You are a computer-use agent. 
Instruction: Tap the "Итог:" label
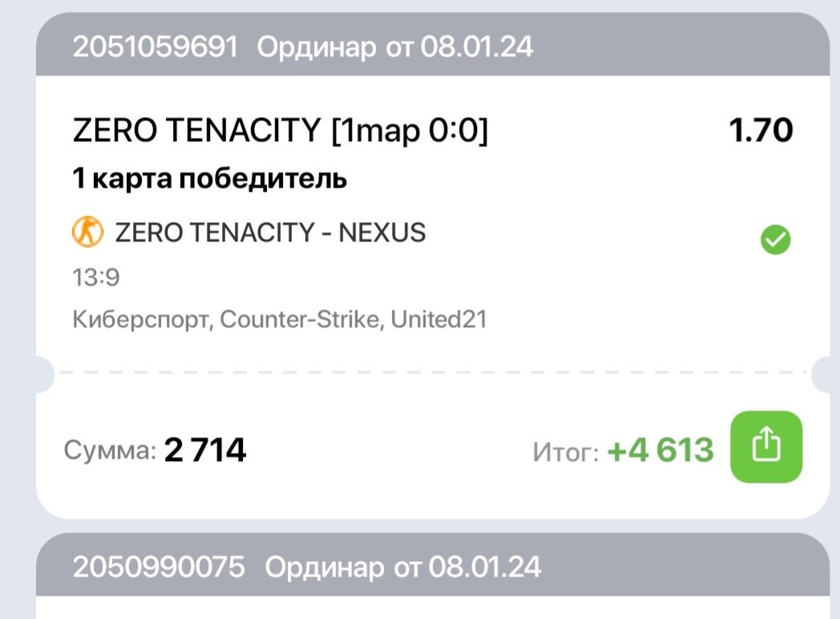[x=566, y=453]
